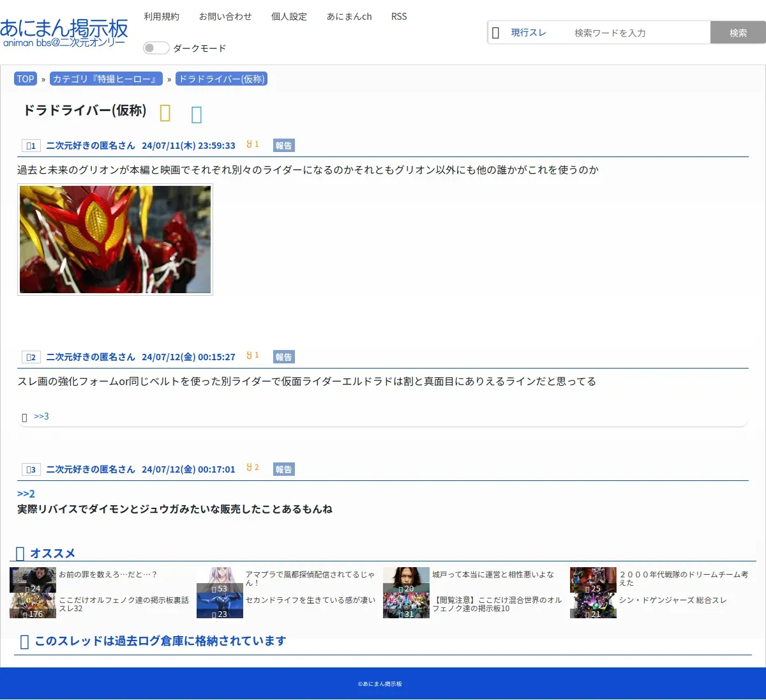Open recommended thread ２０００年代戦隊のドリームチーム考えた
Screen dimensions: 766x700
683,579
